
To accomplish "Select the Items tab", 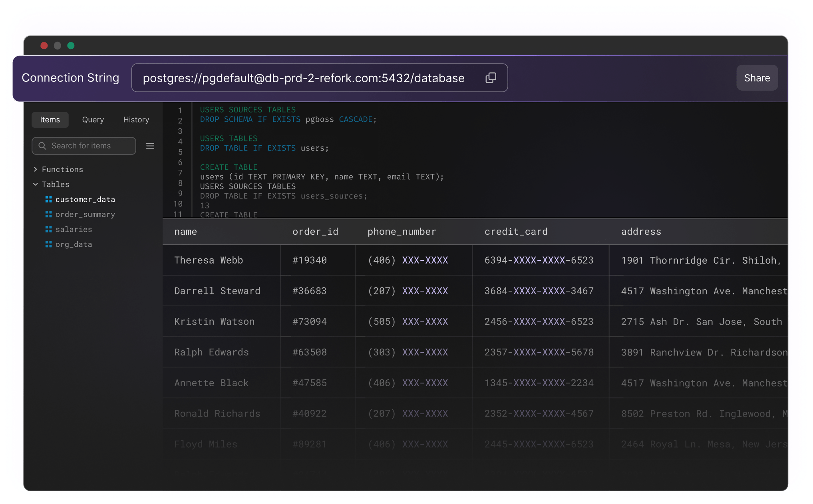I will (x=50, y=120).
